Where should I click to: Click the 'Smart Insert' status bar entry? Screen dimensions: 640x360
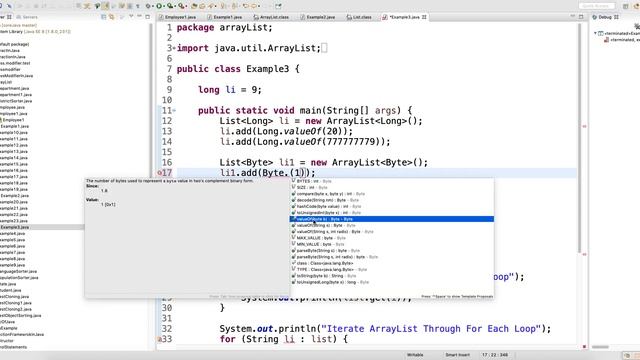point(458,355)
